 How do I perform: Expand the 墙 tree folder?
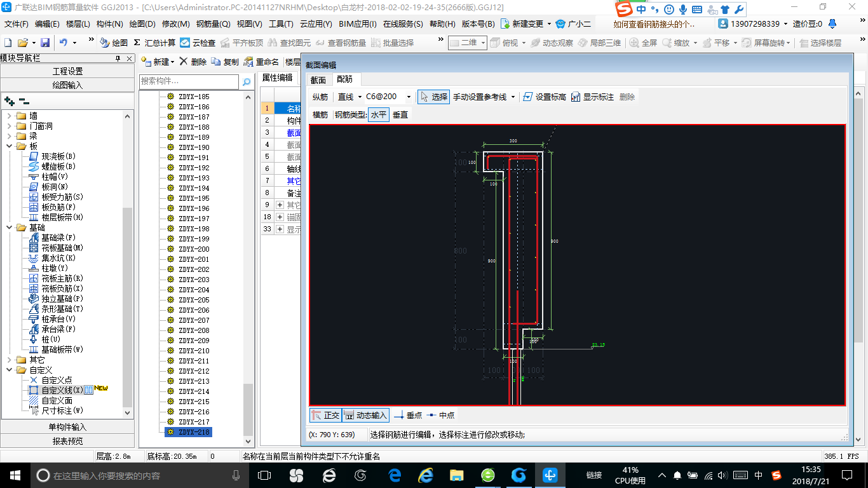(9, 116)
